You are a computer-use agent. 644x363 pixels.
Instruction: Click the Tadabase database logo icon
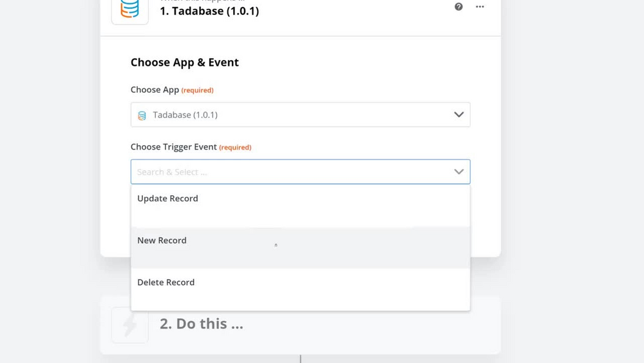point(130,9)
